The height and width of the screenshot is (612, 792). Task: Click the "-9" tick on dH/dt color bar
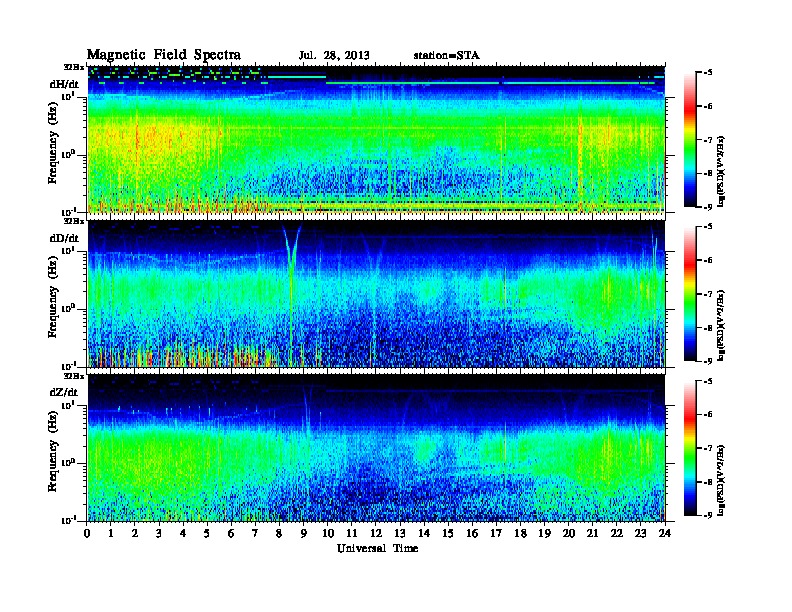pyautogui.click(x=708, y=207)
